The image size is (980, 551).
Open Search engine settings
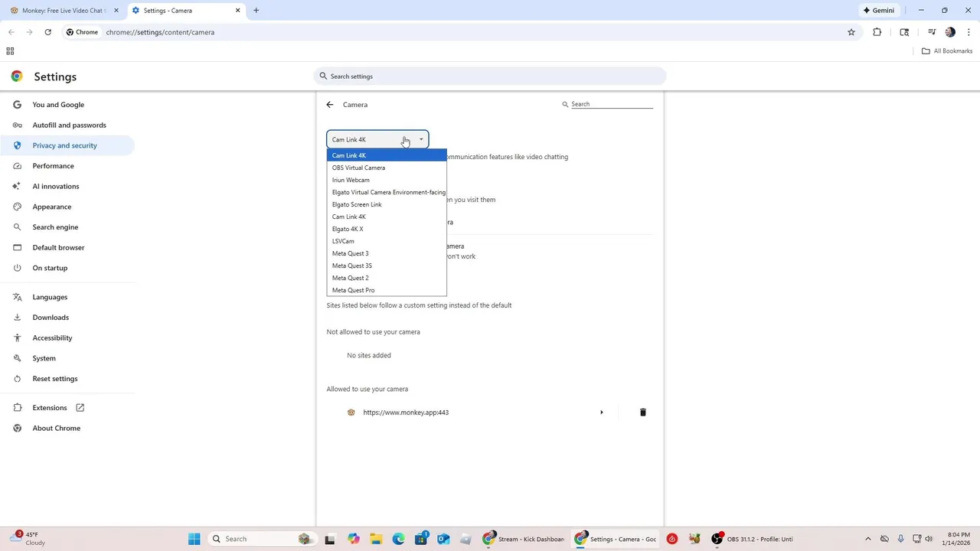pos(67,227)
